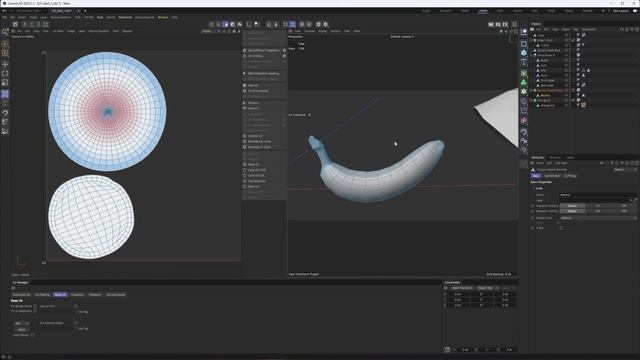
Task: Click the Name field containing Banana
Action: tap(598, 195)
